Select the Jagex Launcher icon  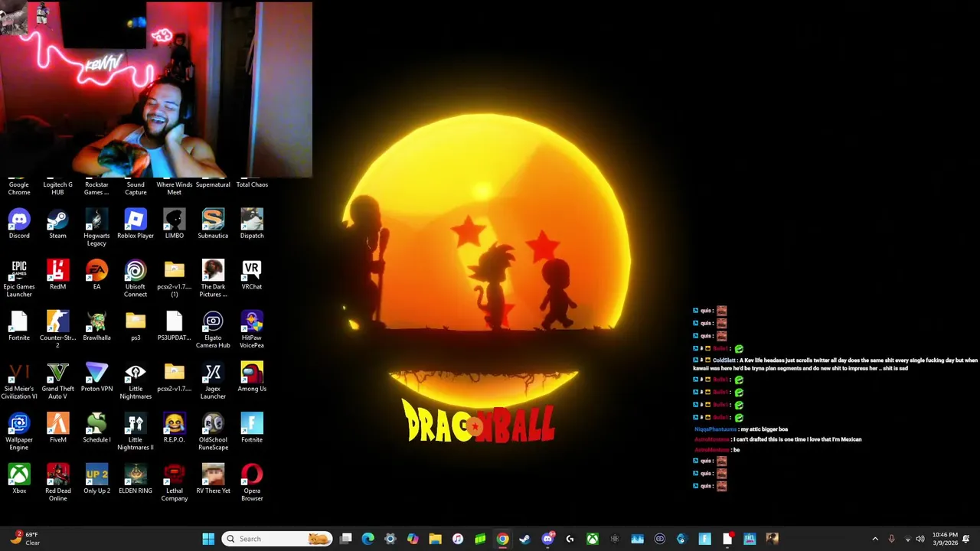tap(213, 381)
